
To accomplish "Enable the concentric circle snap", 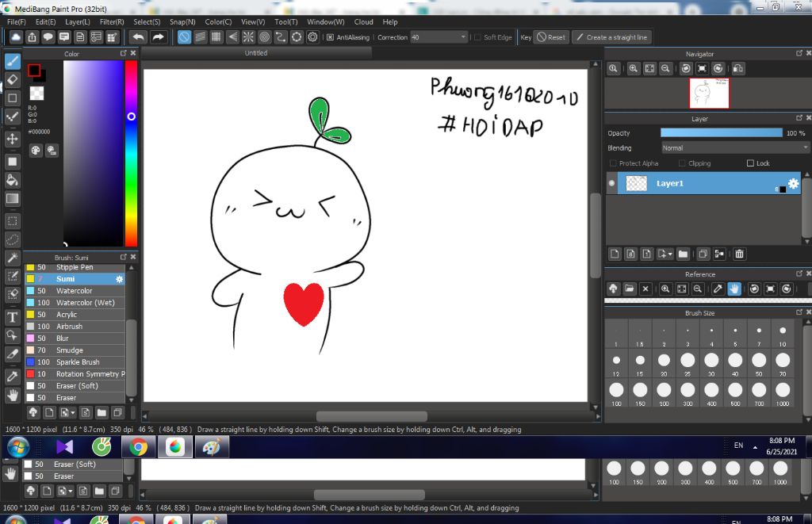I will (265, 37).
